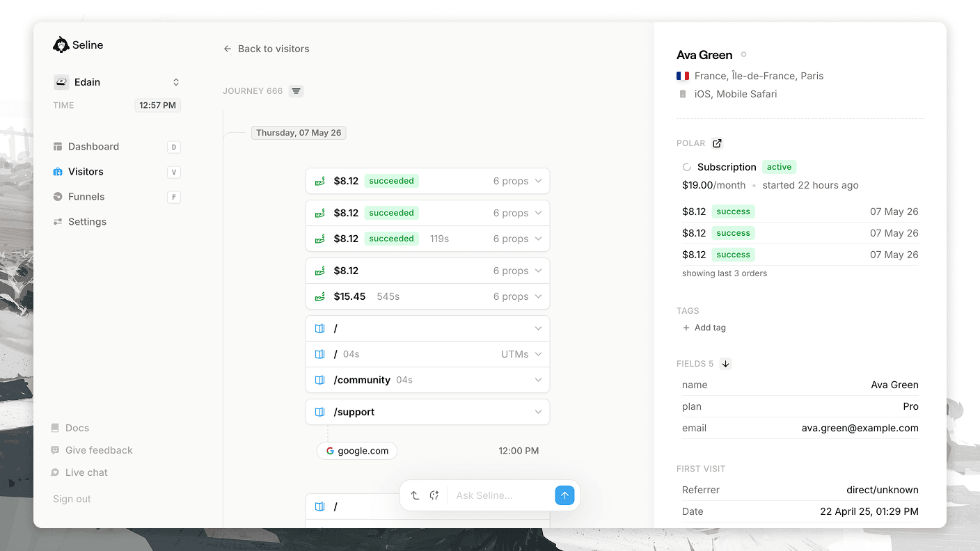Click the direct/unknown referrer value

tap(882, 490)
